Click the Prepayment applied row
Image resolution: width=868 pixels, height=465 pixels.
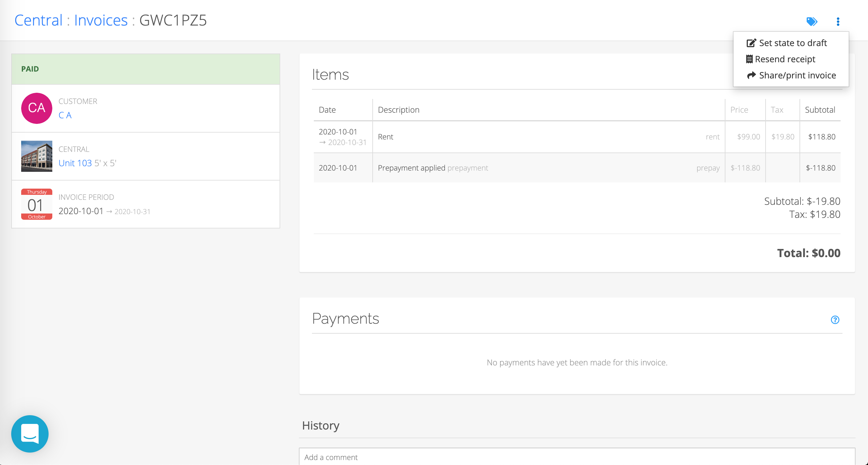411,168
